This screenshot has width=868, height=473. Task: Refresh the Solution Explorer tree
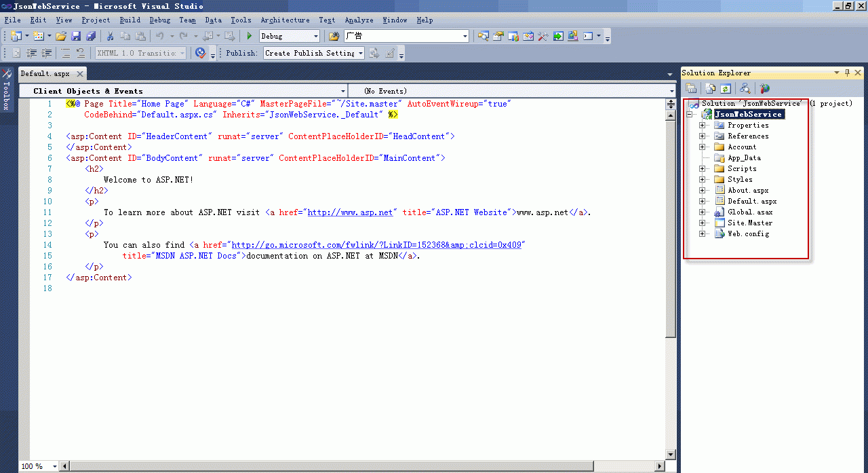tap(726, 88)
